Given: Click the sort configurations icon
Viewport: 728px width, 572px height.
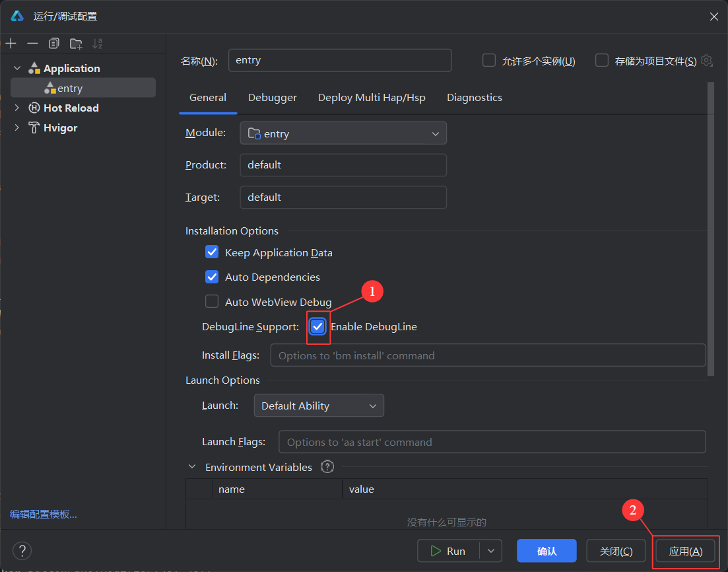Looking at the screenshot, I should [98, 44].
